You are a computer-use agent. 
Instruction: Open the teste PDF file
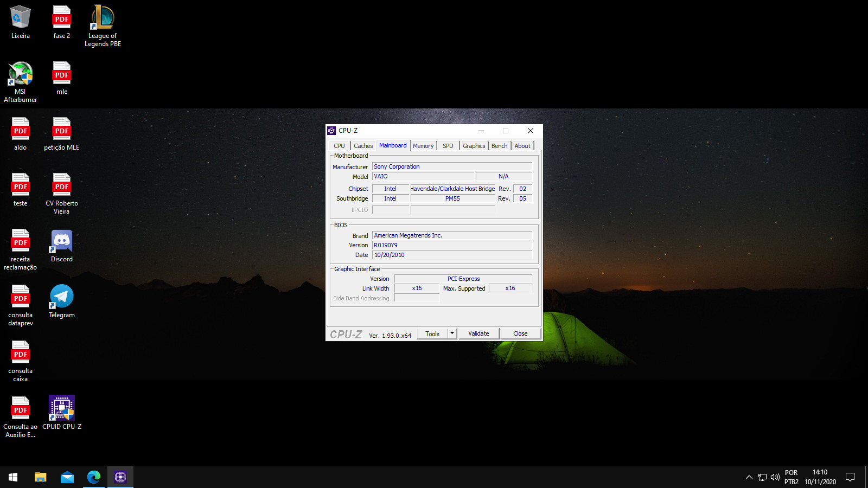[x=21, y=190]
